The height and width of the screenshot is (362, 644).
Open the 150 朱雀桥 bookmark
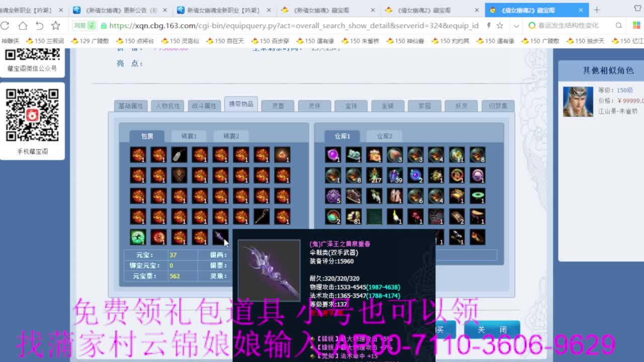point(360,41)
